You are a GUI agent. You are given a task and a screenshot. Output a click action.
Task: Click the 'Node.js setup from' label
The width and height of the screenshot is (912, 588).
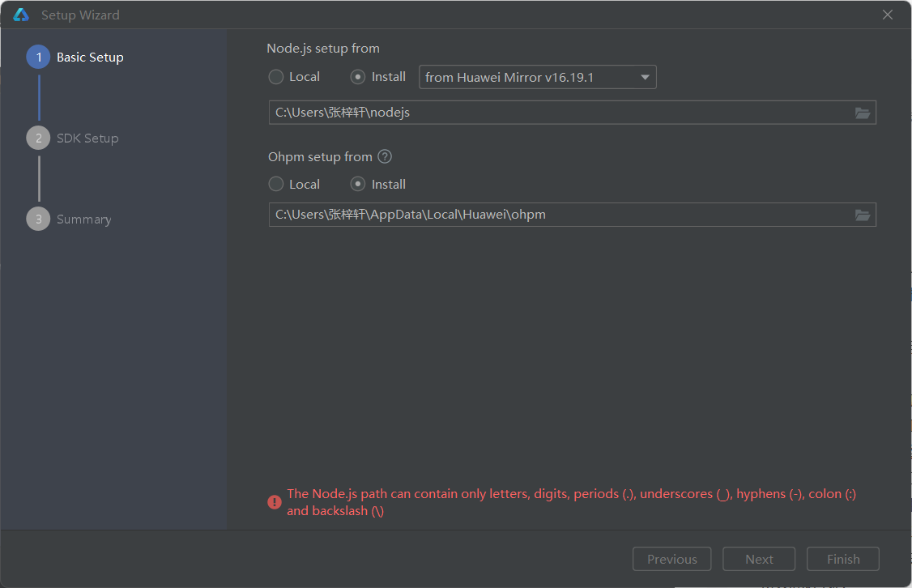(323, 49)
